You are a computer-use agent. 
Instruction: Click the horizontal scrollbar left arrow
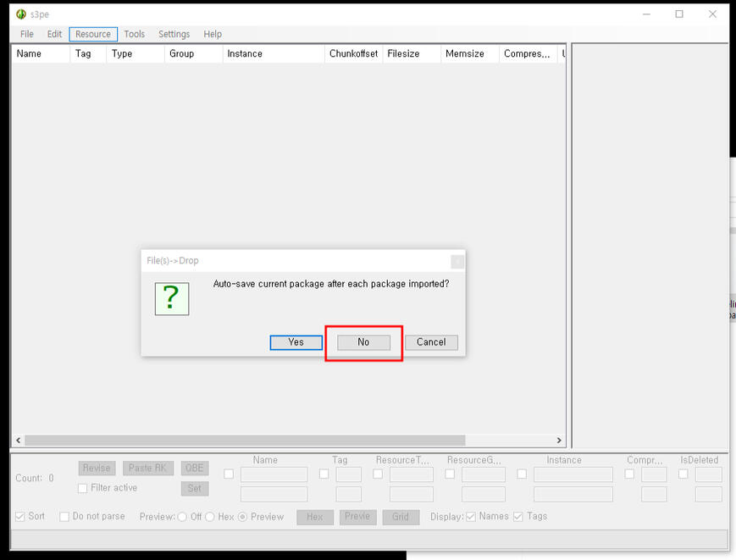point(17,441)
